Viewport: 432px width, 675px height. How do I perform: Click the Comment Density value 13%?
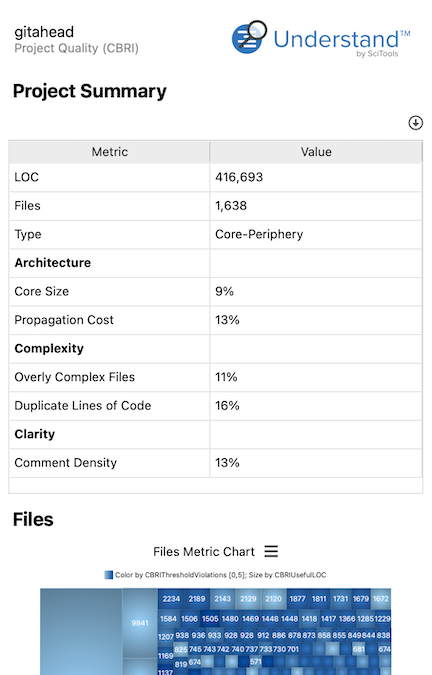point(227,463)
